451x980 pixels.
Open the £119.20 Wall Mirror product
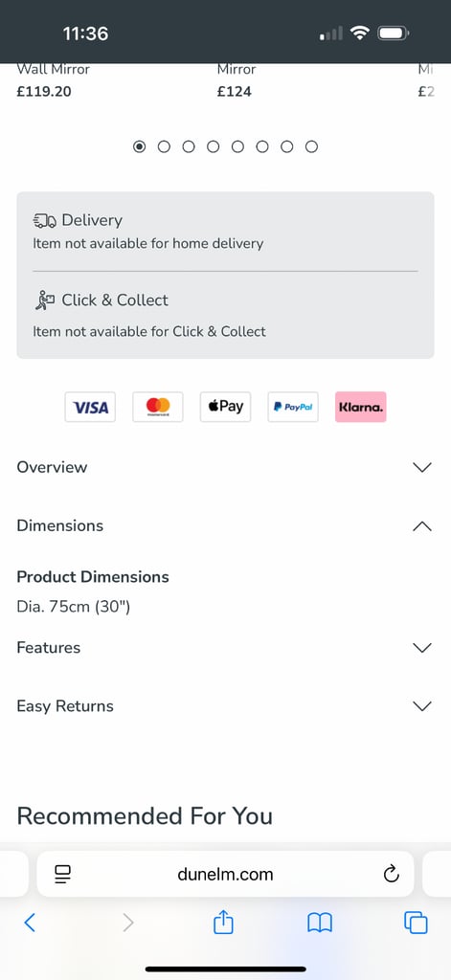[54, 80]
